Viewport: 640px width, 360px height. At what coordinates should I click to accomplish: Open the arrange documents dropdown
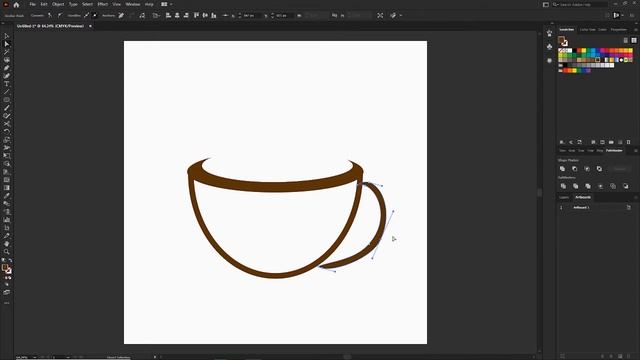(x=167, y=4)
